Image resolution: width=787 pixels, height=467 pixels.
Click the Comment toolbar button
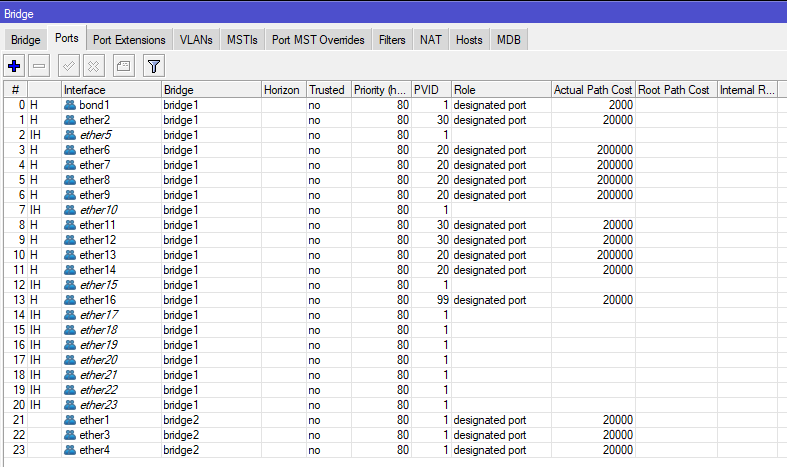[123, 66]
